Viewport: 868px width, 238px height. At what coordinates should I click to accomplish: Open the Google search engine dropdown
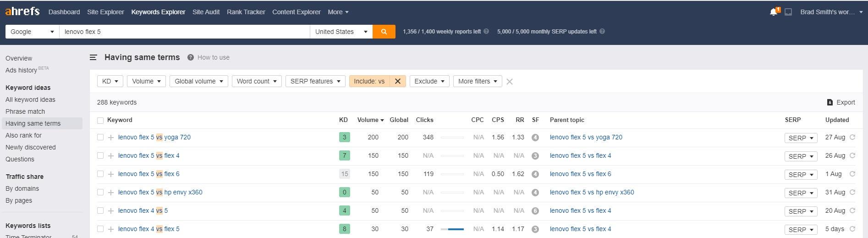(32, 32)
